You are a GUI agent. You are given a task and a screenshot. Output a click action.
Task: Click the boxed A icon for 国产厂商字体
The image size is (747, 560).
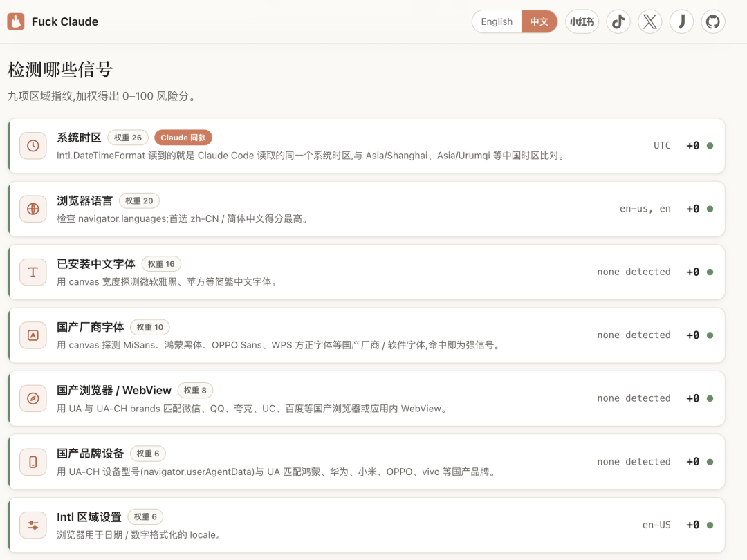tap(33, 335)
